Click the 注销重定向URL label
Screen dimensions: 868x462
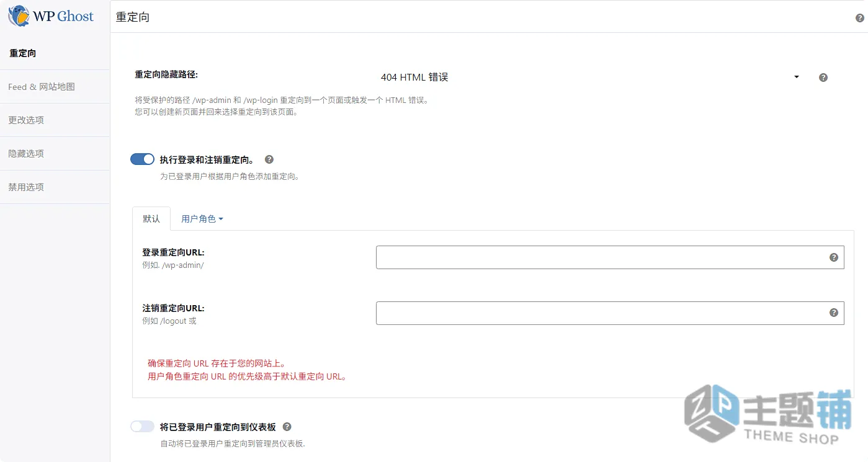click(x=173, y=308)
